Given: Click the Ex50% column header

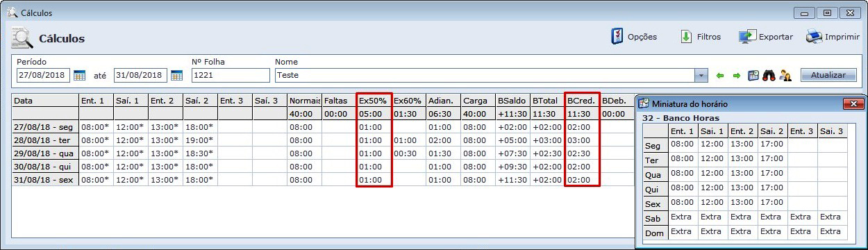Looking at the screenshot, I should point(374,101).
